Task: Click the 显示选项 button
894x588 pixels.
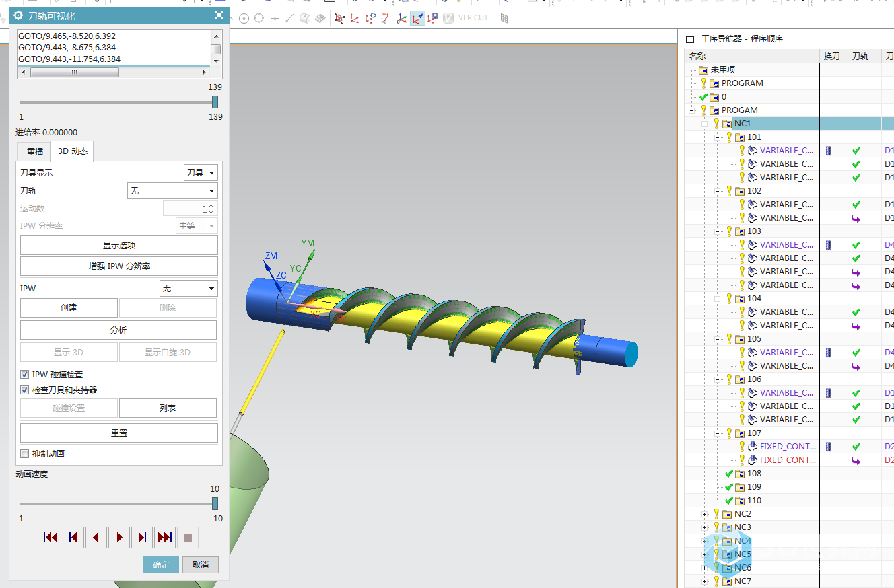Action: tap(119, 245)
